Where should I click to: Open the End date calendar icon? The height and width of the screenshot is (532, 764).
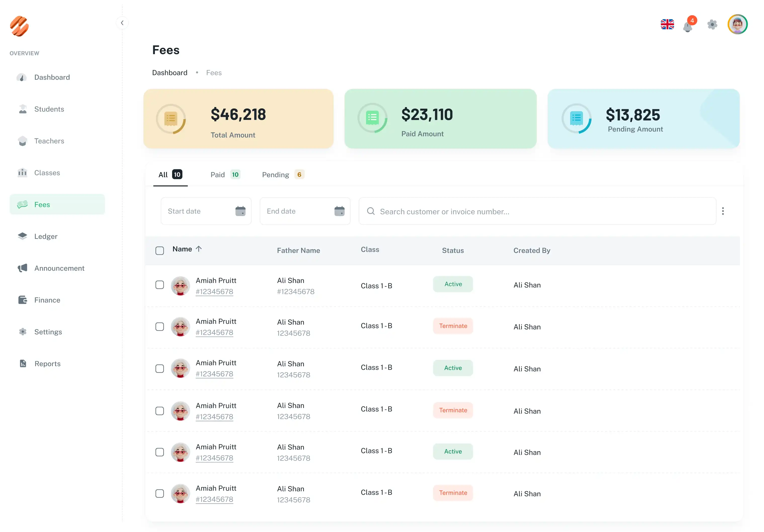339,211
